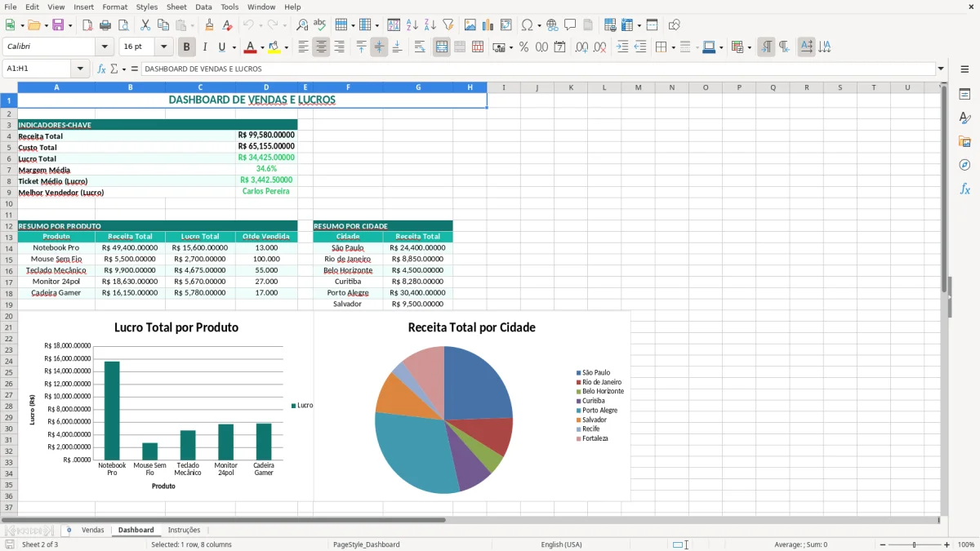Open the Font Color dropdown arrow
980x551 pixels.
[262, 47]
